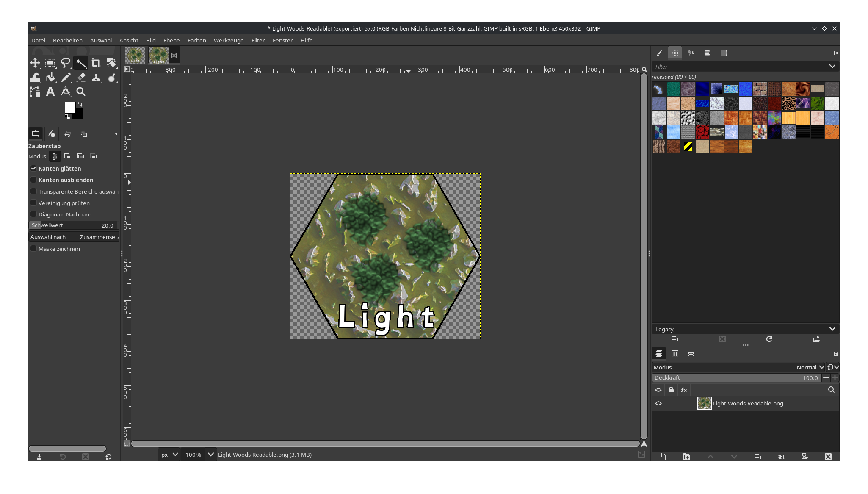
Task: Activate the Text tool
Action: point(50,92)
